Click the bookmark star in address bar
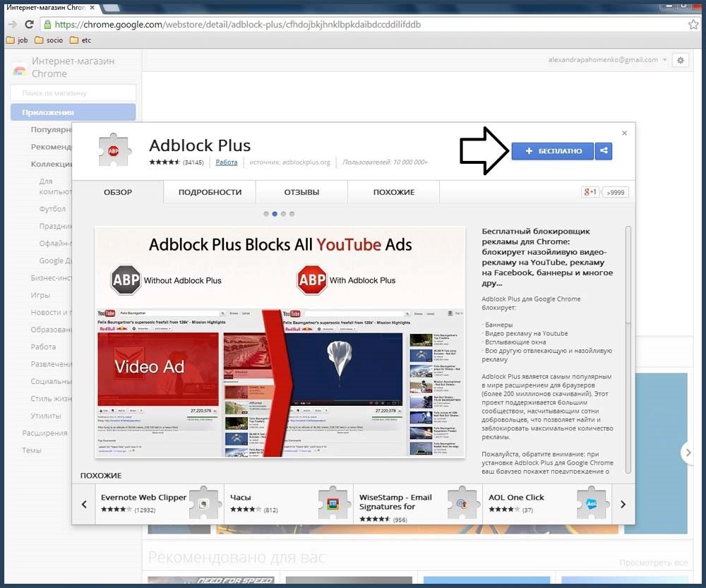This screenshot has height=588, width=706. coord(693,24)
